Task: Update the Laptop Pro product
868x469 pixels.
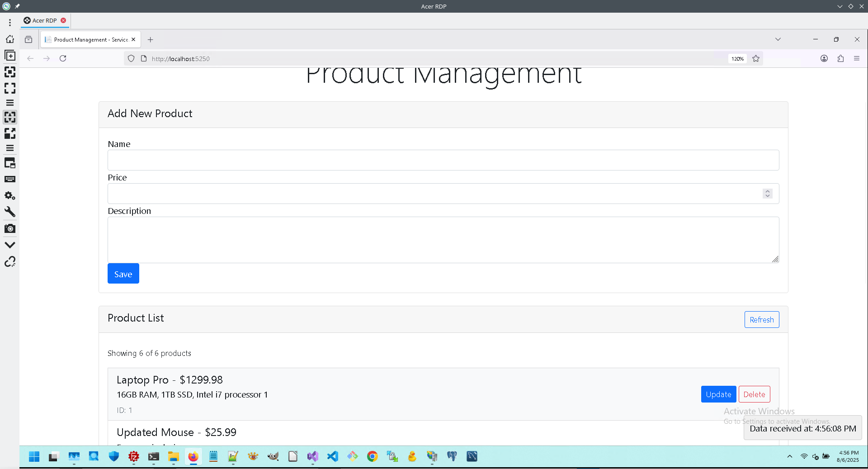Action: pos(718,394)
